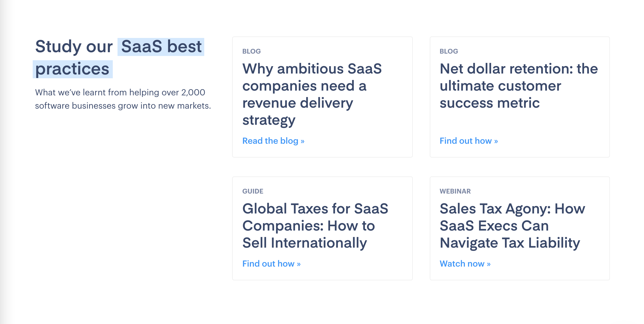This screenshot has width=644, height=324.
Task: Click the » arrow after "Read the blog"
Action: [x=303, y=141]
